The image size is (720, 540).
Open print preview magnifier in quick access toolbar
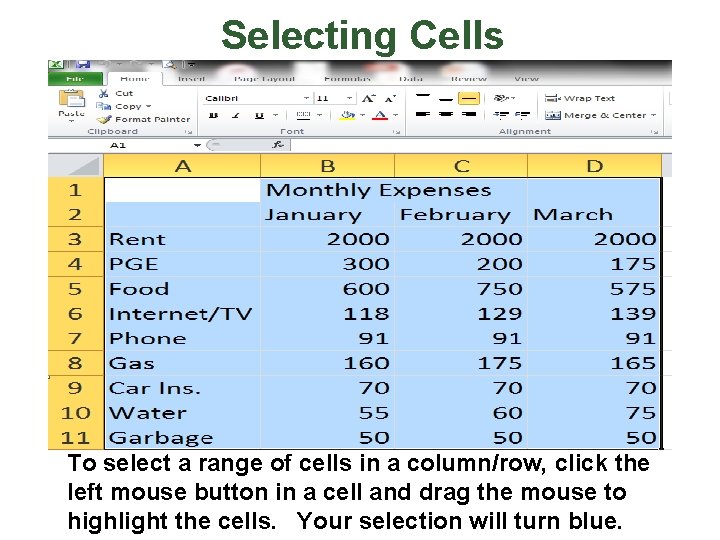170,65
